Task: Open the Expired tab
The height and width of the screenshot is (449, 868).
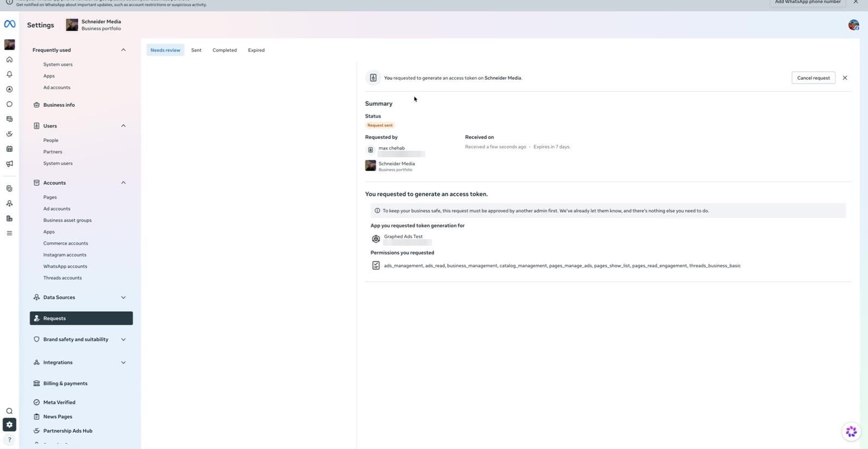Action: click(x=256, y=50)
